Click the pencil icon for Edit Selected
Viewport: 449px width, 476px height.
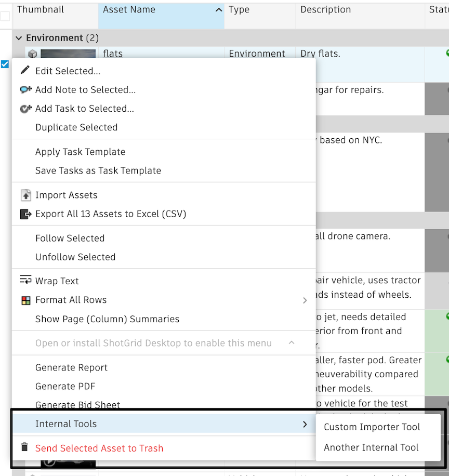coord(25,70)
